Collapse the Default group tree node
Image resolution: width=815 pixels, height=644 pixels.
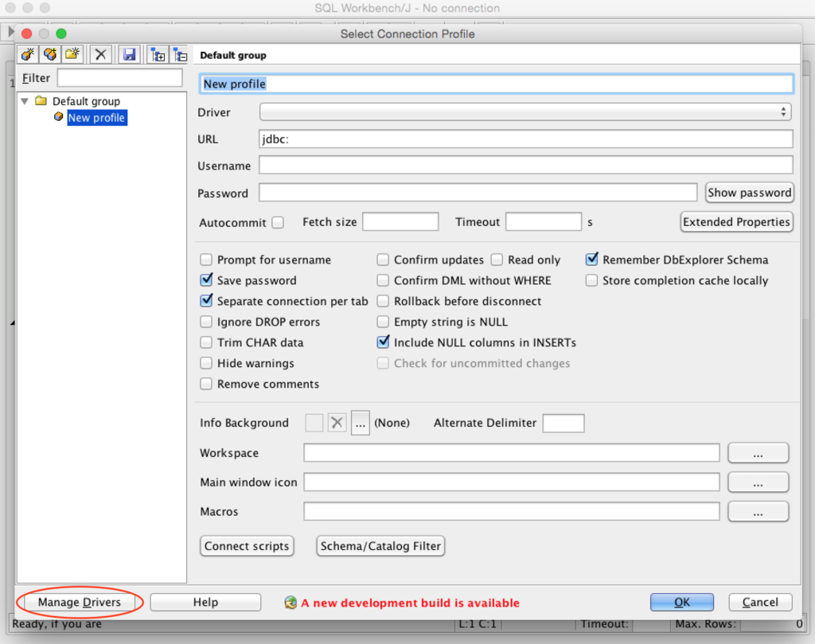click(25, 101)
